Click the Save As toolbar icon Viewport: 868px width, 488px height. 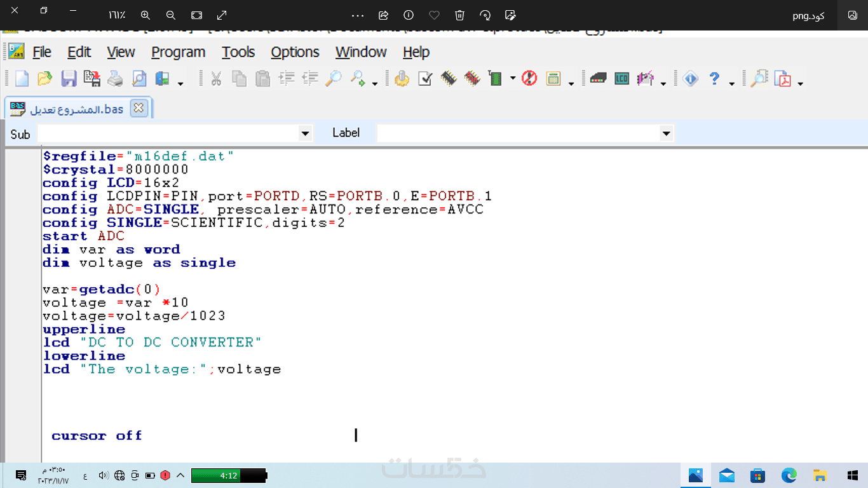click(x=92, y=79)
